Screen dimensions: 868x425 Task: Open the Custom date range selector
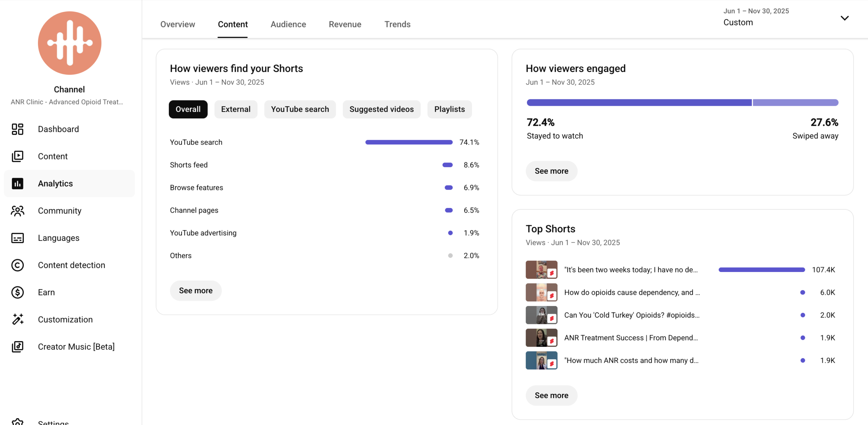coord(738,22)
